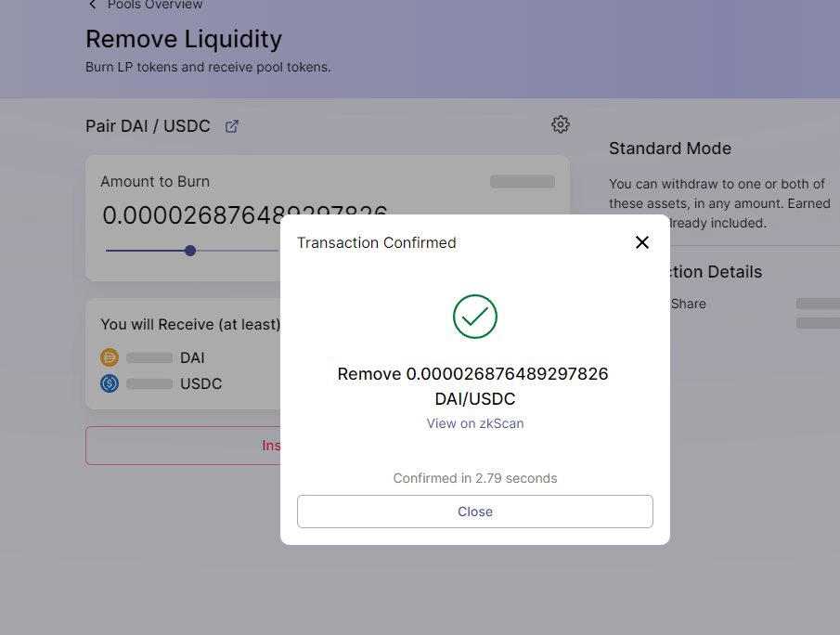Click the red-outlined button below receive card
This screenshot has width=840, height=635.
pos(183,446)
